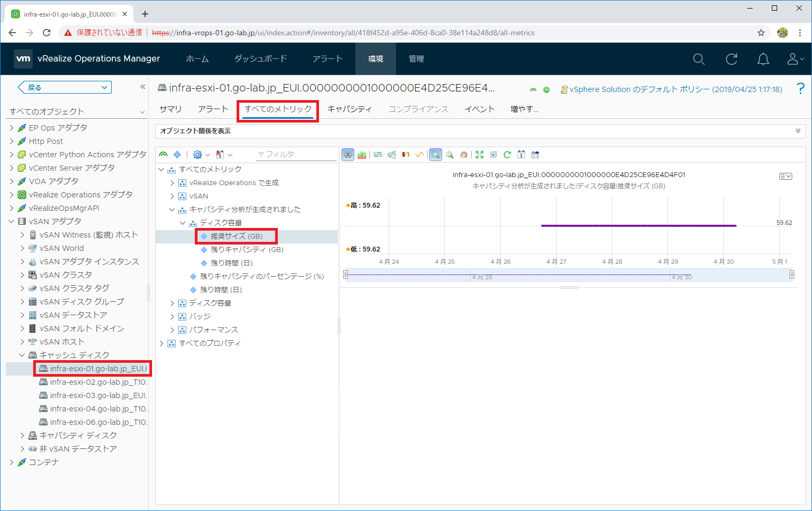
Task: Click the global search magnifier icon
Action: pos(699,59)
